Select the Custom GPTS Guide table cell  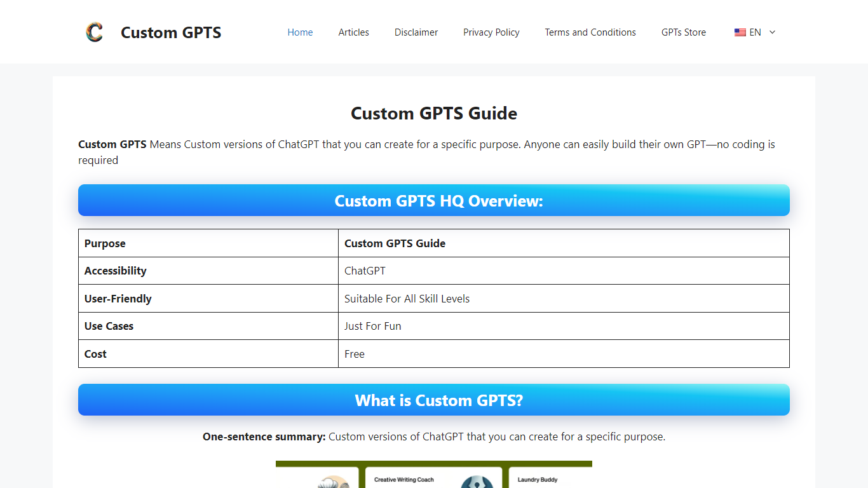tap(564, 243)
